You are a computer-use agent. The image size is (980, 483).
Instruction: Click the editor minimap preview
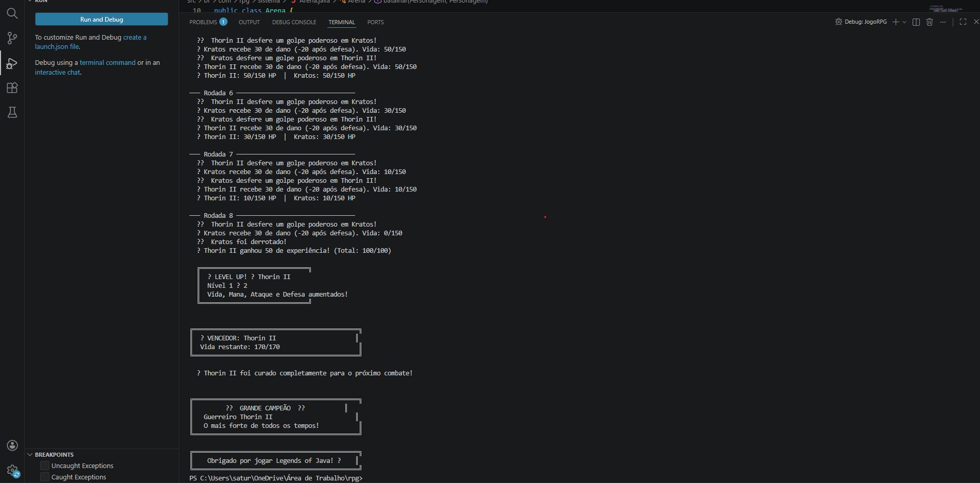pos(946,9)
